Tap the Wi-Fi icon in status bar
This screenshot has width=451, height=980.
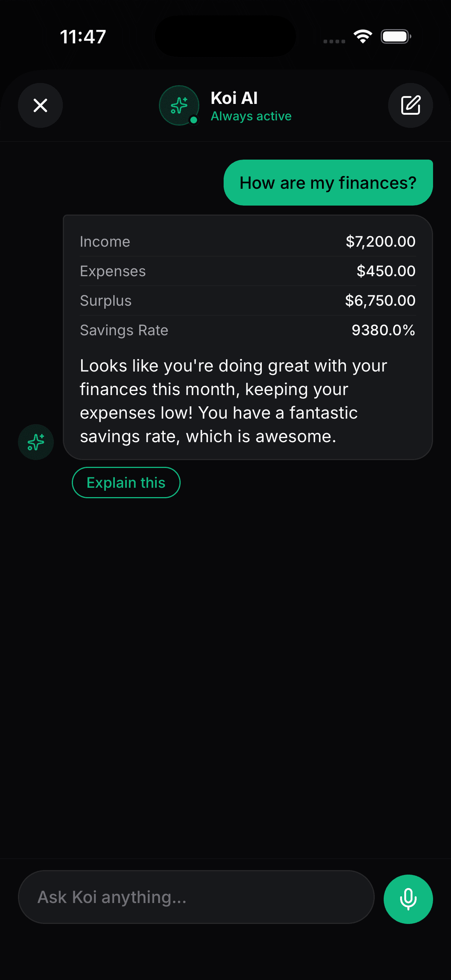363,37
